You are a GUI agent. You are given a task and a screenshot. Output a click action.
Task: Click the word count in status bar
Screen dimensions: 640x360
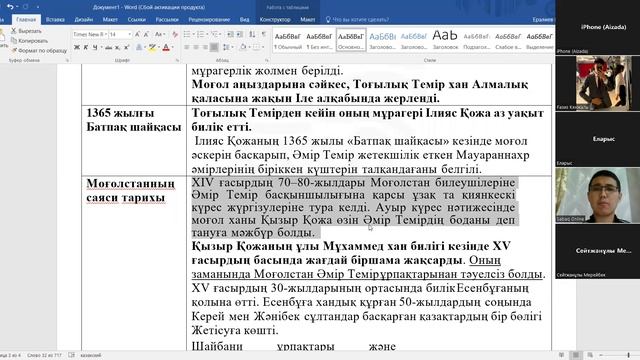pos(44,356)
